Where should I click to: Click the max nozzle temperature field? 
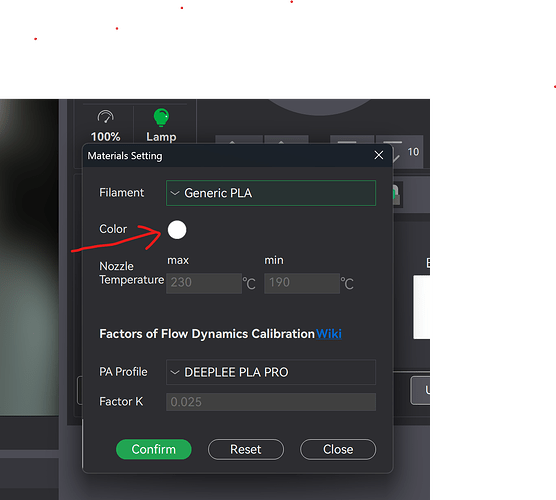coord(204,283)
